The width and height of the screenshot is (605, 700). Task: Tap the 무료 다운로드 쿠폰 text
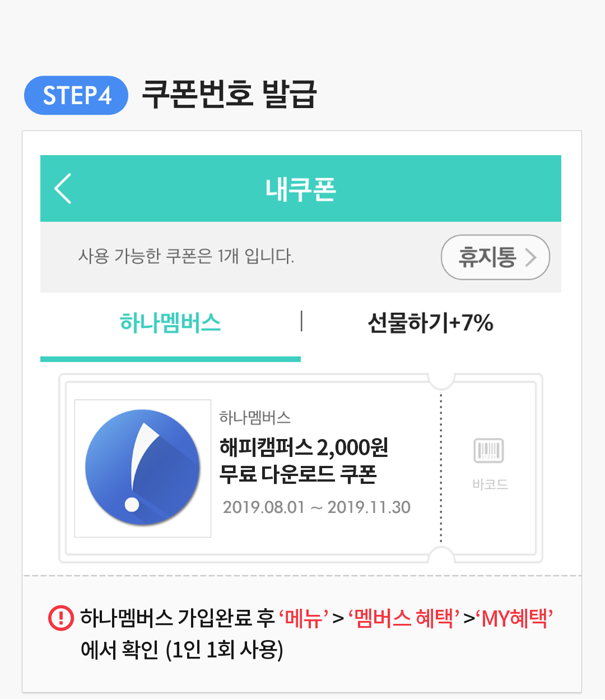[x=297, y=474]
